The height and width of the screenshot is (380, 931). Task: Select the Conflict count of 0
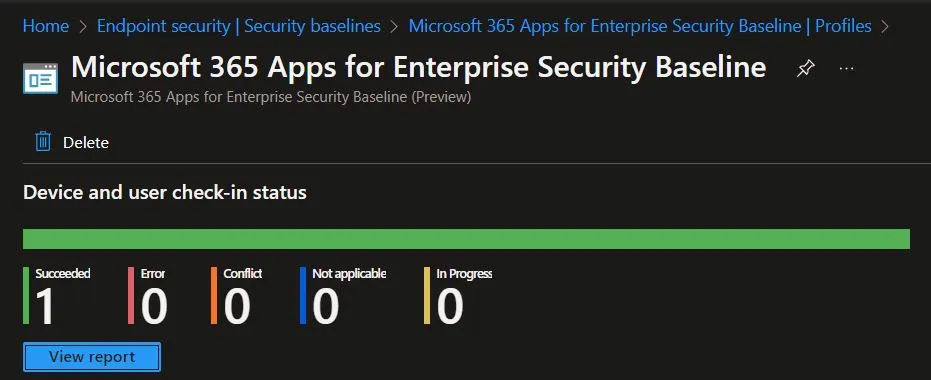click(237, 306)
